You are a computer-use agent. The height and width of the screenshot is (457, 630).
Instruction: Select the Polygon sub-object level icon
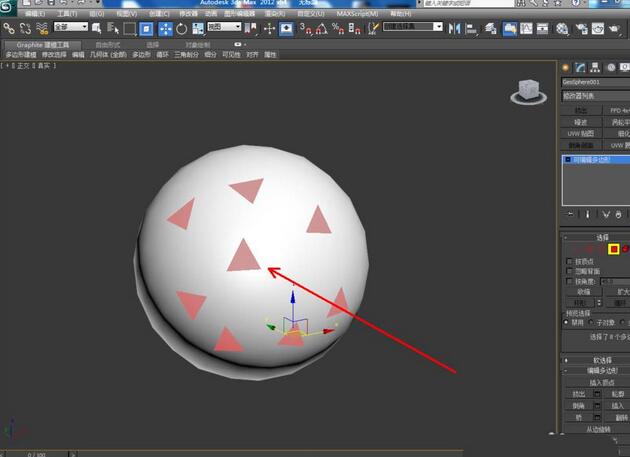(x=614, y=248)
